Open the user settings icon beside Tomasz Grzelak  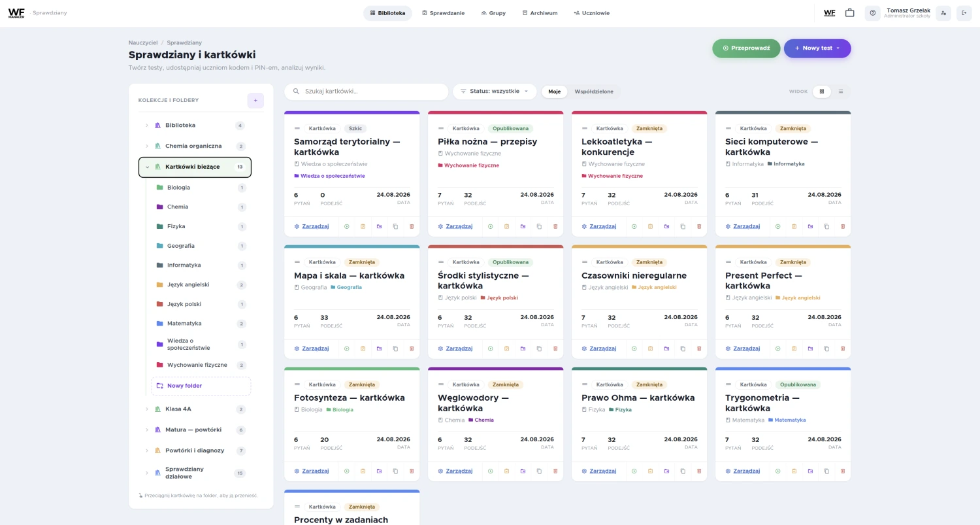pos(943,13)
